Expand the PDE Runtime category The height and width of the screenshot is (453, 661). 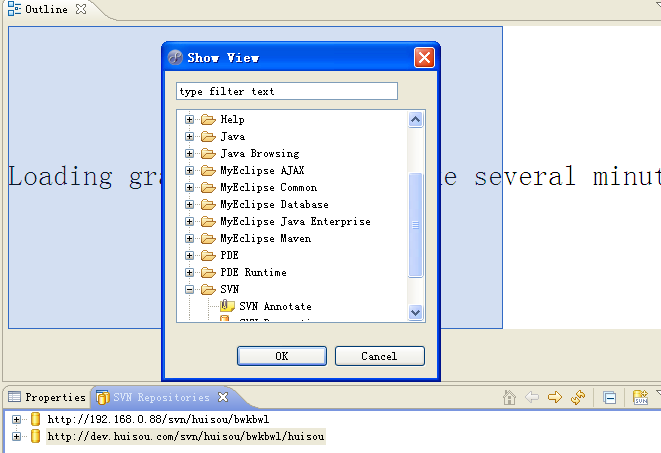189,273
